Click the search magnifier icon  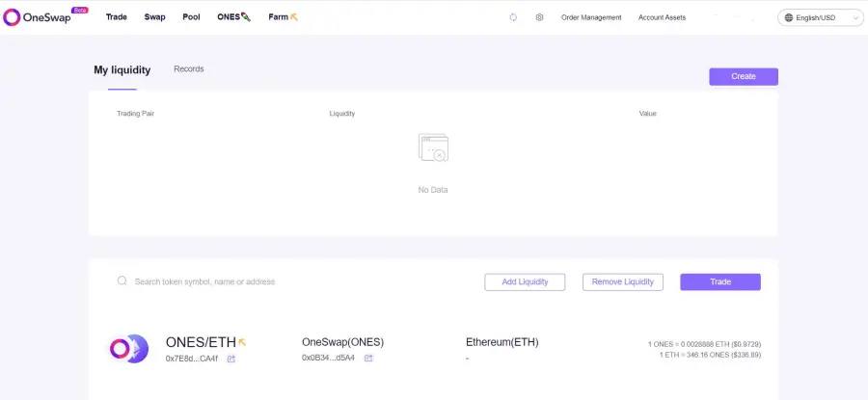tap(122, 281)
